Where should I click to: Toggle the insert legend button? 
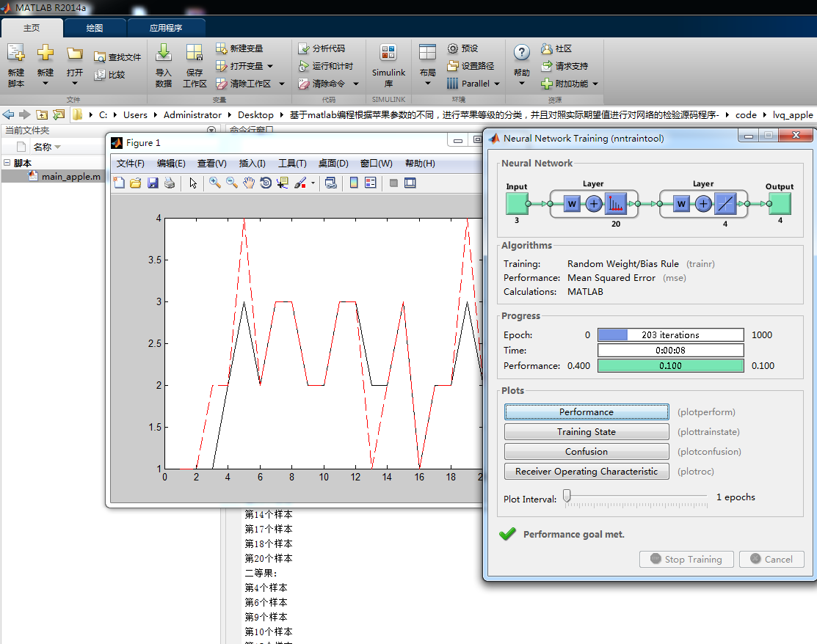(x=371, y=183)
